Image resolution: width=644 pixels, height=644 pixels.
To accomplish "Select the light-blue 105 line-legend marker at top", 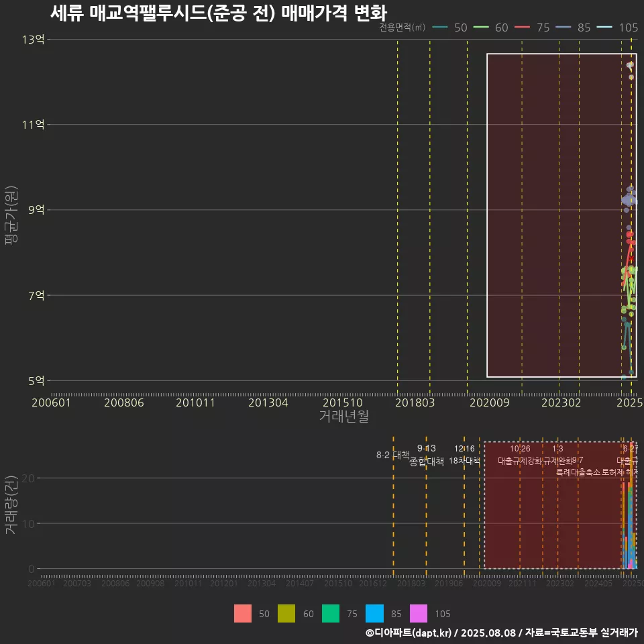I will (x=604, y=28).
